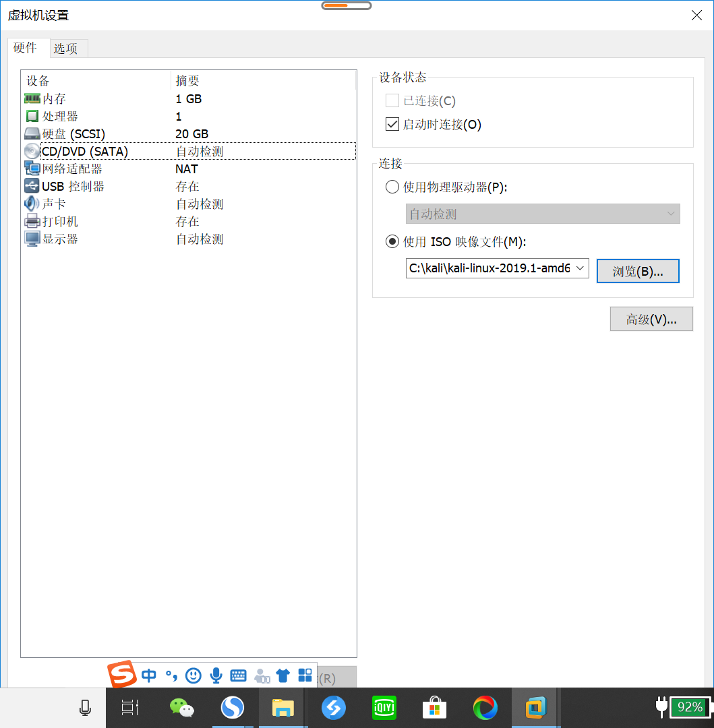Select the 内存 row in device list
Viewport: 714px width, 728px height.
pyautogui.click(x=189, y=98)
